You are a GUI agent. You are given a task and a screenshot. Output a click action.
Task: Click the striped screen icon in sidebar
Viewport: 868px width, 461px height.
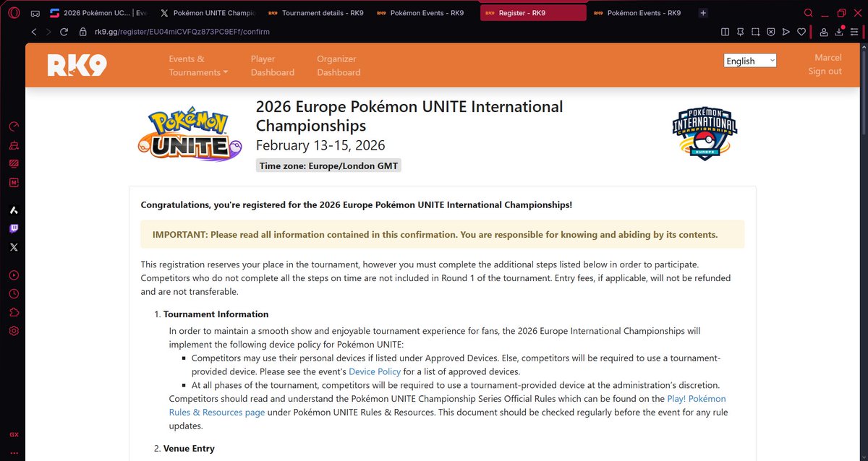(13, 163)
